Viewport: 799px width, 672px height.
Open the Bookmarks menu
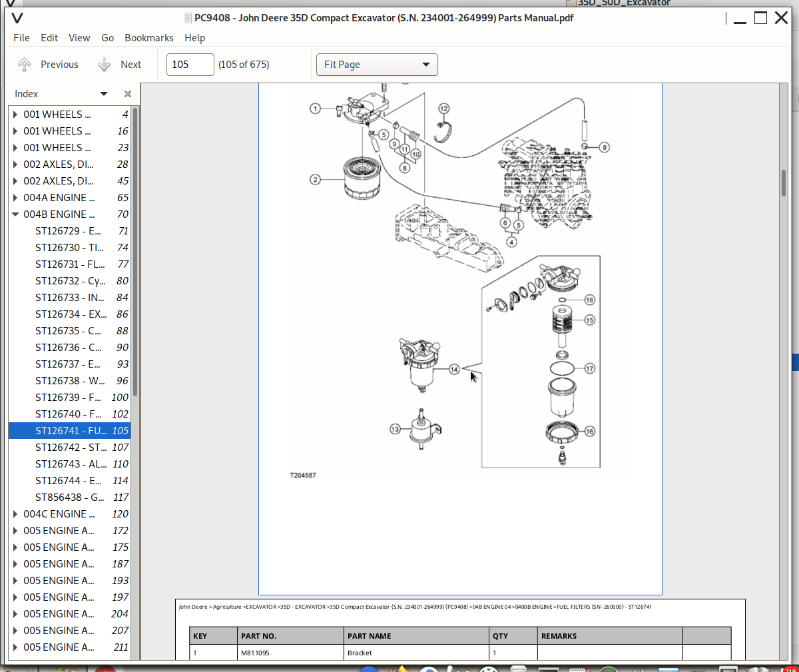click(148, 38)
